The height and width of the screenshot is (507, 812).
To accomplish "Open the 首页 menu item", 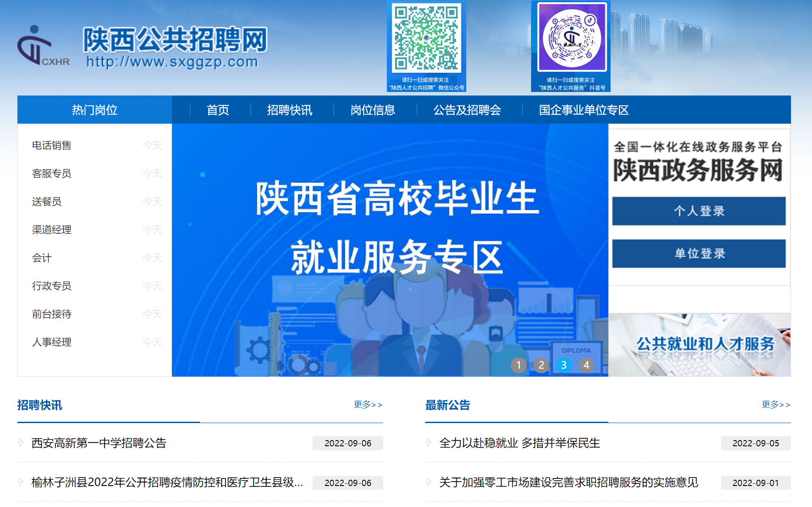I will pyautogui.click(x=218, y=110).
